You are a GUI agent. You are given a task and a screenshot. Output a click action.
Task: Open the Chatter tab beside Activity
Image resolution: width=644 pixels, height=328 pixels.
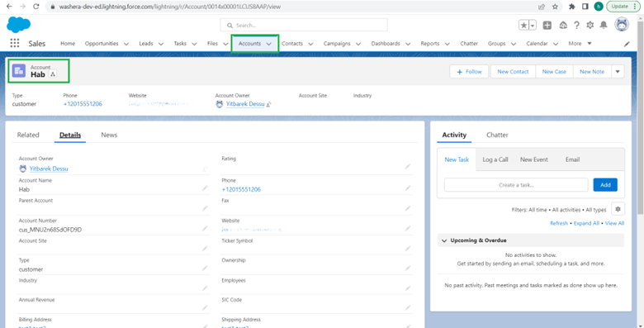[x=497, y=135]
